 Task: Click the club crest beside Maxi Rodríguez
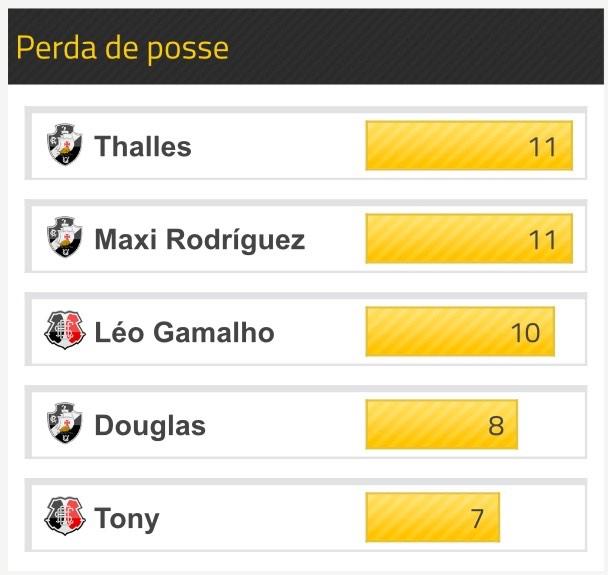66,239
